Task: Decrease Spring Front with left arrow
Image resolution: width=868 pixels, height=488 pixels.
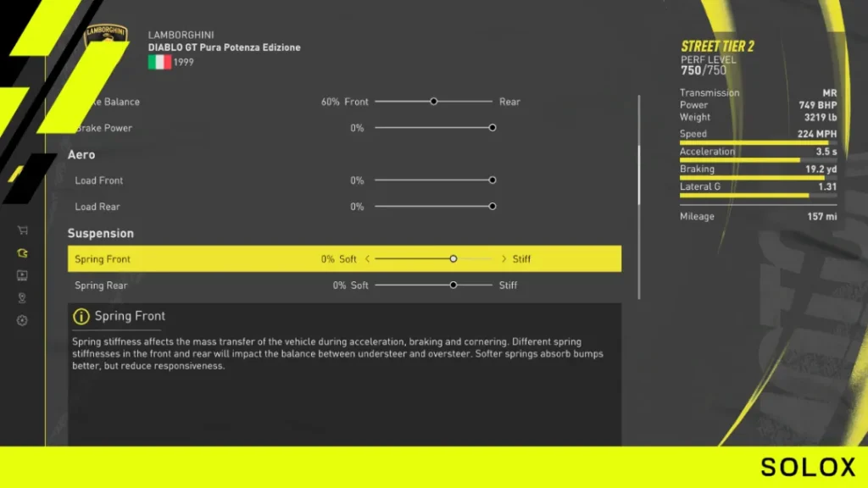Action: (367, 258)
